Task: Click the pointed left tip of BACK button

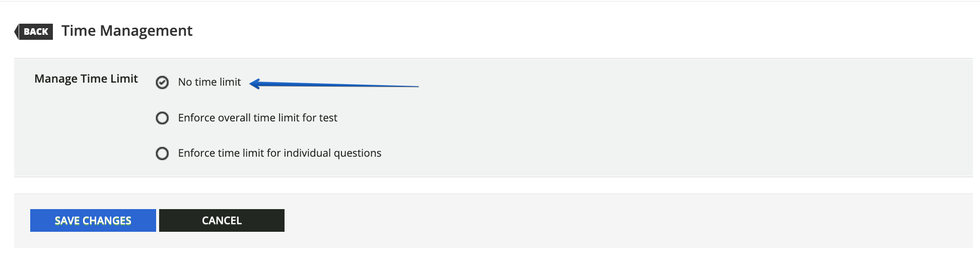Action: pos(17,31)
